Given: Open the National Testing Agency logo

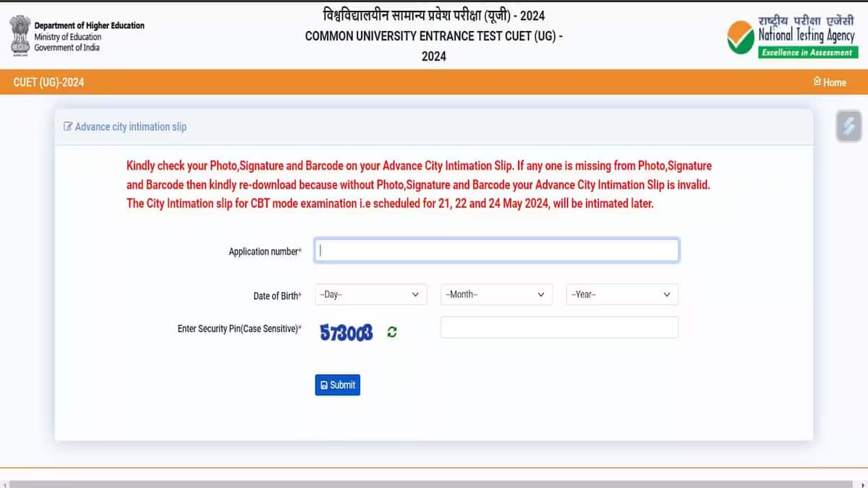Looking at the screenshot, I should point(791,36).
